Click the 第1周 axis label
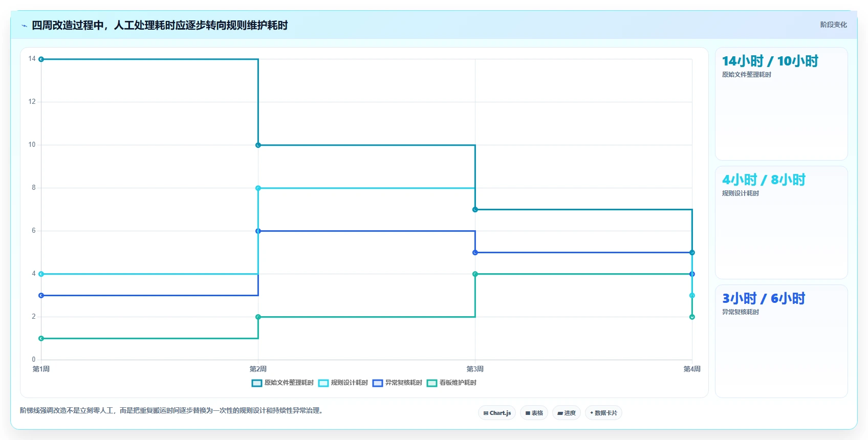The width and height of the screenshot is (868, 440). (41, 369)
